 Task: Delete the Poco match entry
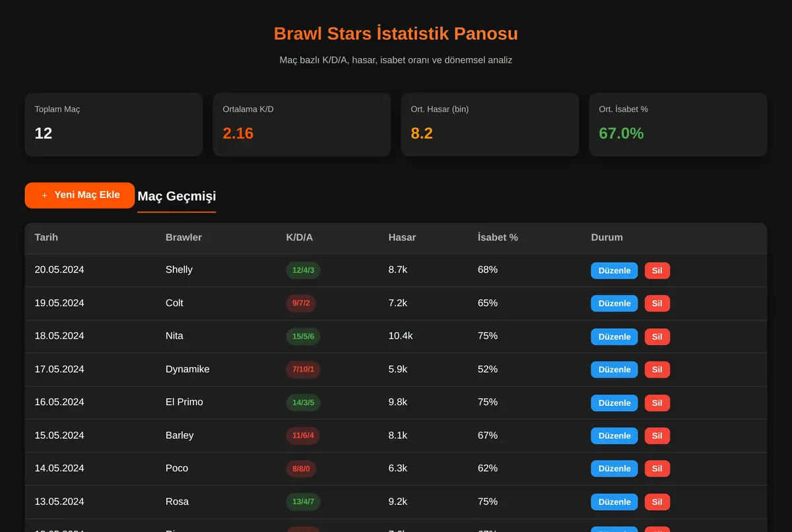[657, 469]
